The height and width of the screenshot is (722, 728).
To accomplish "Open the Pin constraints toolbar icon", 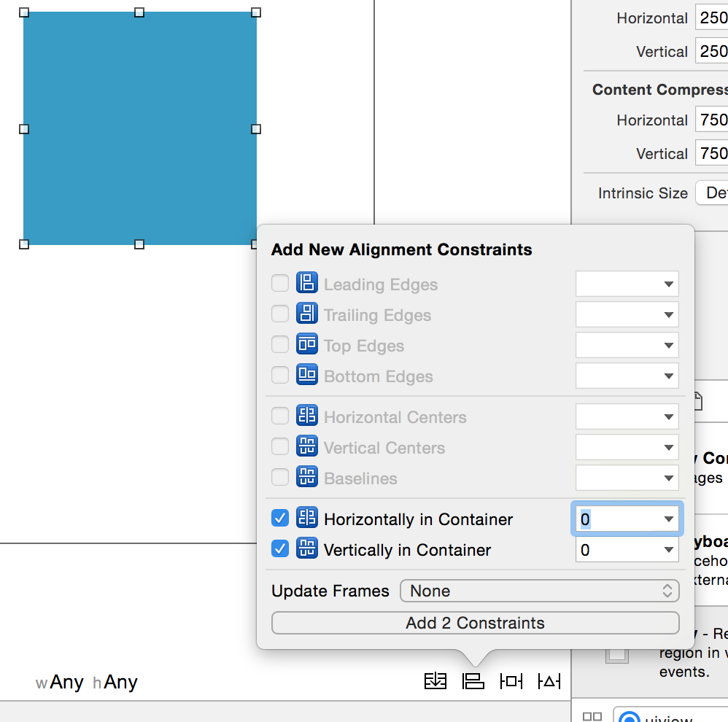I will point(511,681).
